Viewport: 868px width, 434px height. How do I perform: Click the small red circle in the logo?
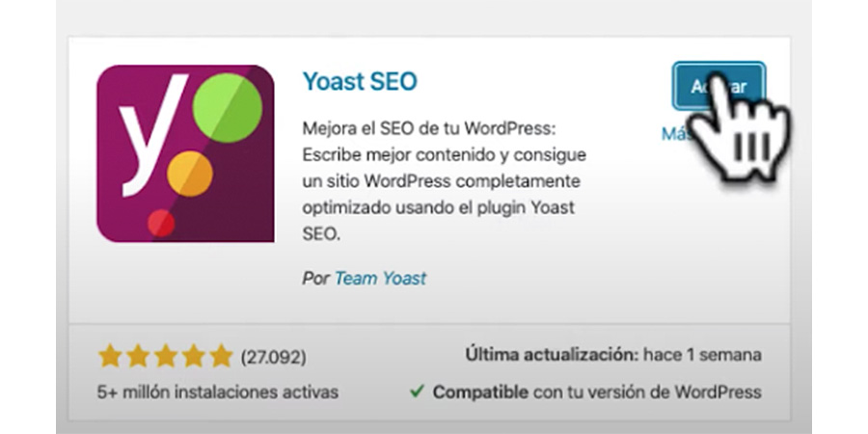(161, 223)
